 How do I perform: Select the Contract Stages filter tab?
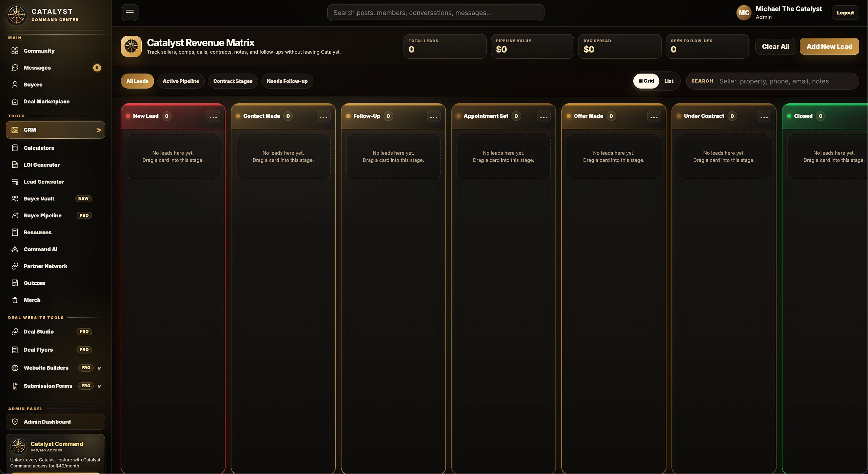pyautogui.click(x=233, y=81)
